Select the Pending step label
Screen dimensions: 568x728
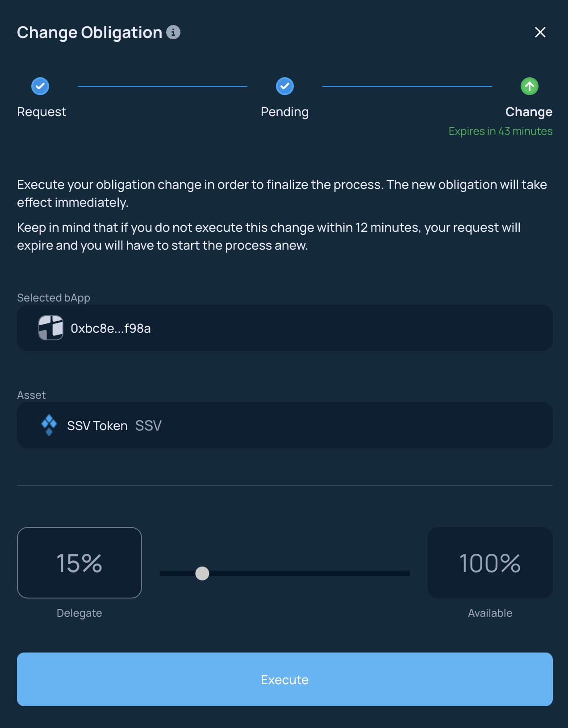(x=285, y=112)
